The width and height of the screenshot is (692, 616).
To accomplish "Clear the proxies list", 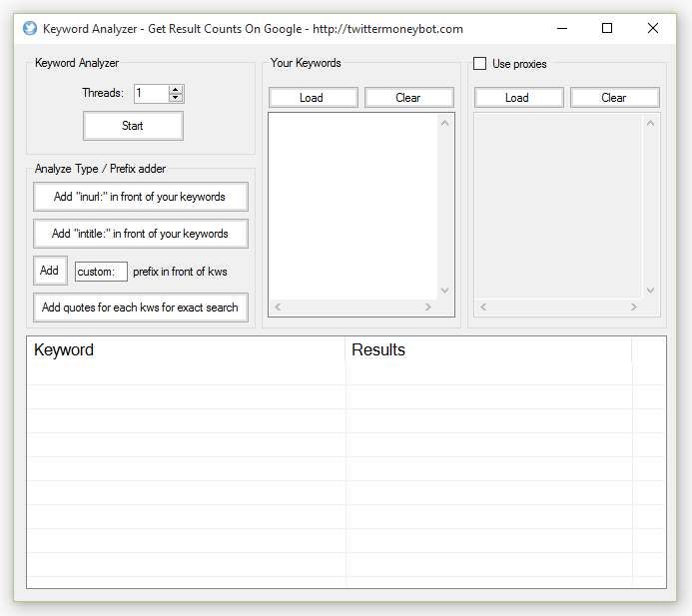I will (x=615, y=98).
